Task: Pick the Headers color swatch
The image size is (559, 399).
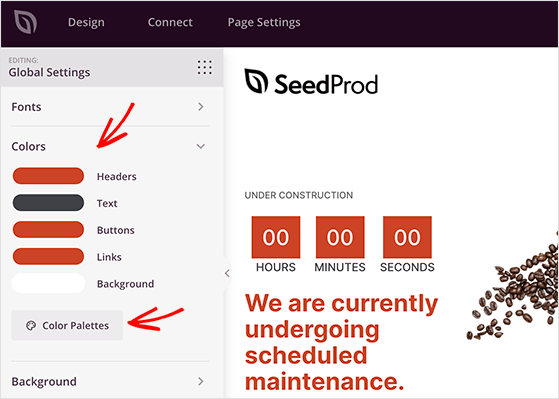Action: (48, 176)
